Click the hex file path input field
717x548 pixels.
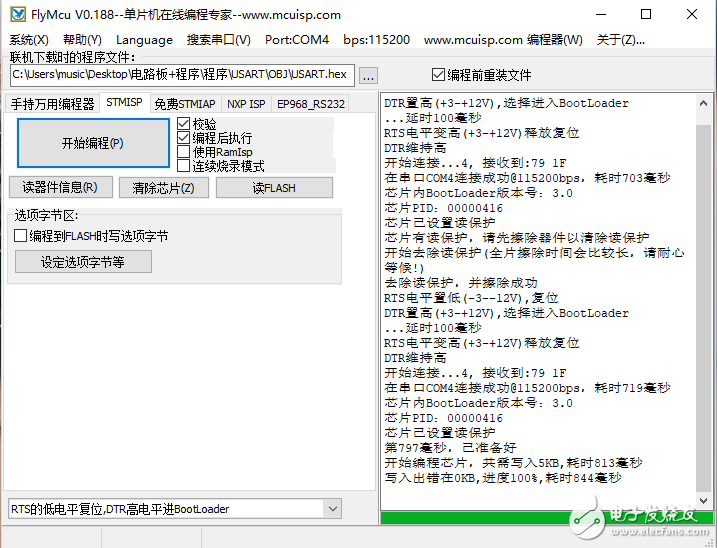click(182, 75)
